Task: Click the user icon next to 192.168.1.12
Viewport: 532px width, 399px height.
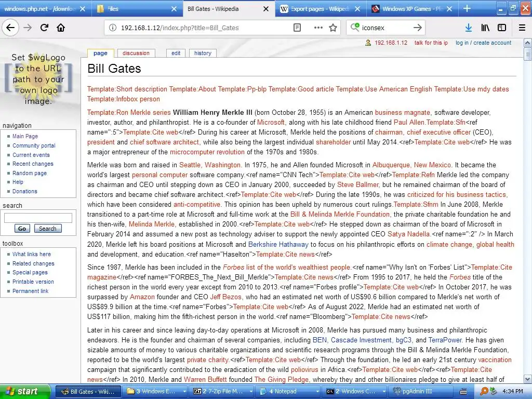Action: (368, 43)
